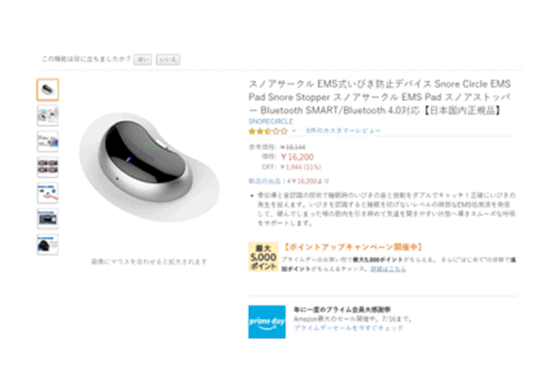This screenshot has width=555, height=392.
Task: Select the third product thumbnail image
Action: coord(48,141)
